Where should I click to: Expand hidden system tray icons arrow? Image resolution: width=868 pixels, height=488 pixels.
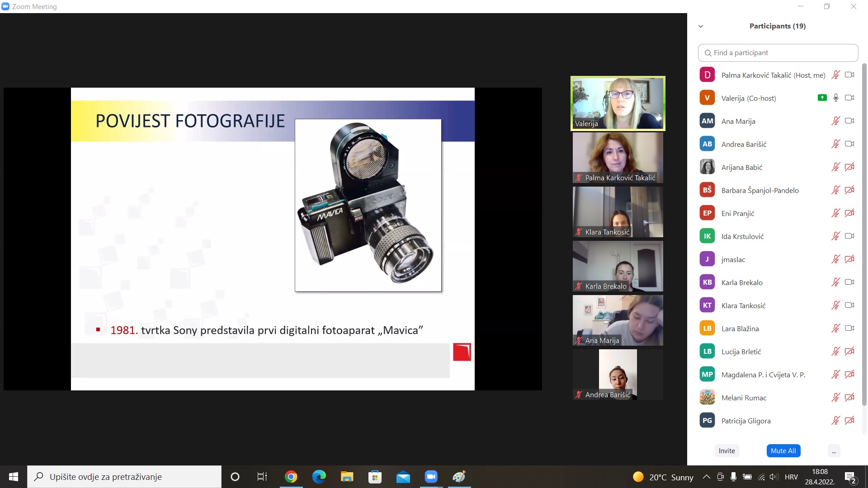(x=706, y=477)
